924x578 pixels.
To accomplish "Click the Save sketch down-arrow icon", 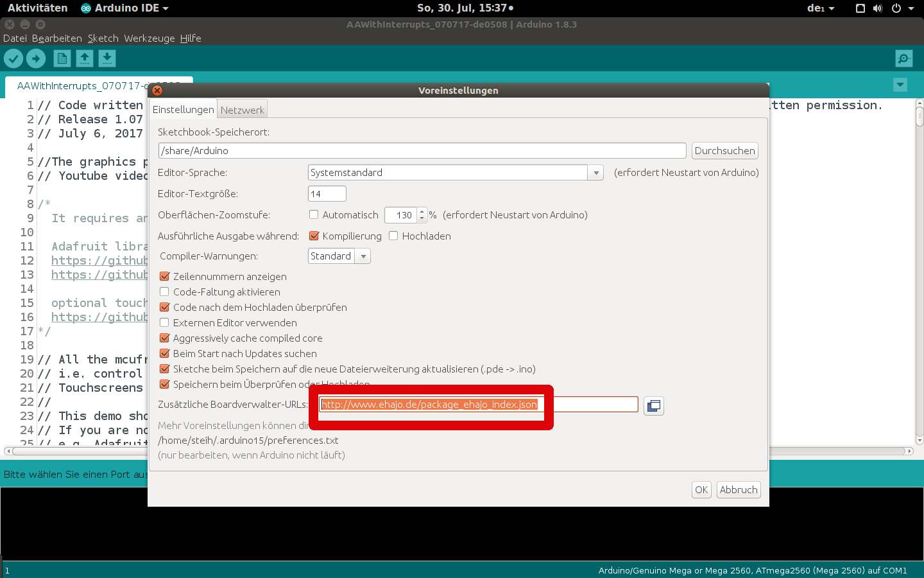I will [x=107, y=58].
